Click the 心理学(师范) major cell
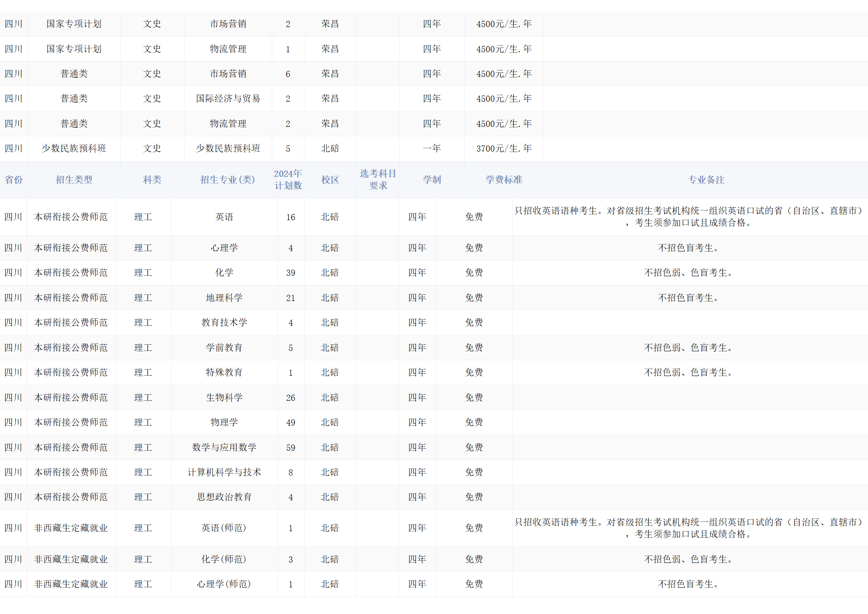The height and width of the screenshot is (614, 868). [x=224, y=584]
